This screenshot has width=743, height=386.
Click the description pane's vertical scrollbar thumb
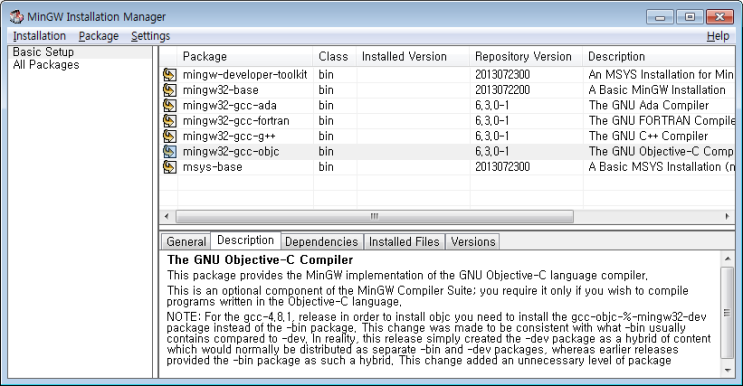(727, 312)
